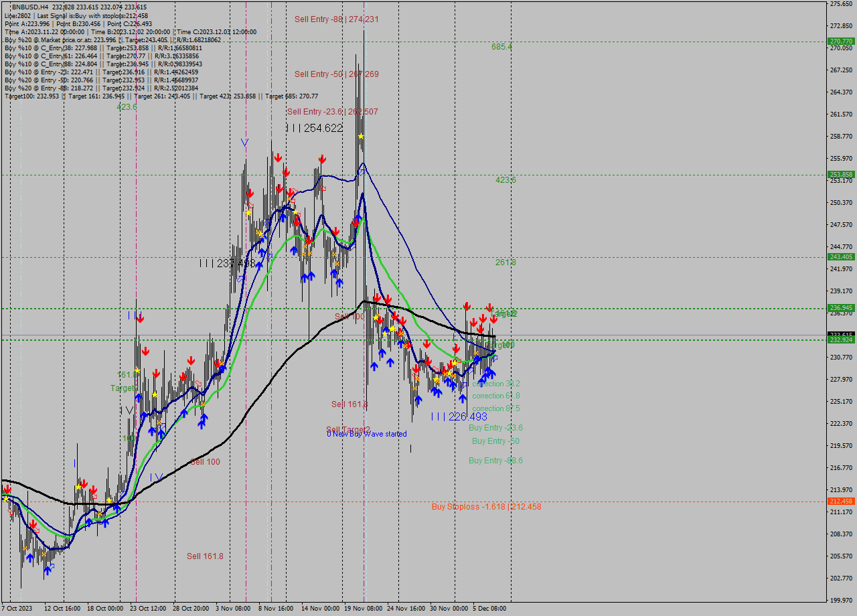Click the 'Buy Stoploss -1.618 | 212.458' label
The width and height of the screenshot is (857, 616).
pyautogui.click(x=486, y=507)
